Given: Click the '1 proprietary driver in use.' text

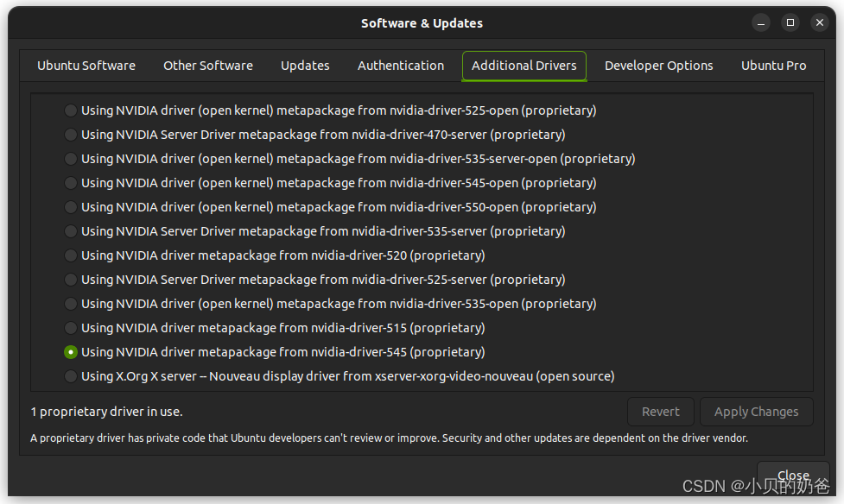Looking at the screenshot, I should coord(106,412).
